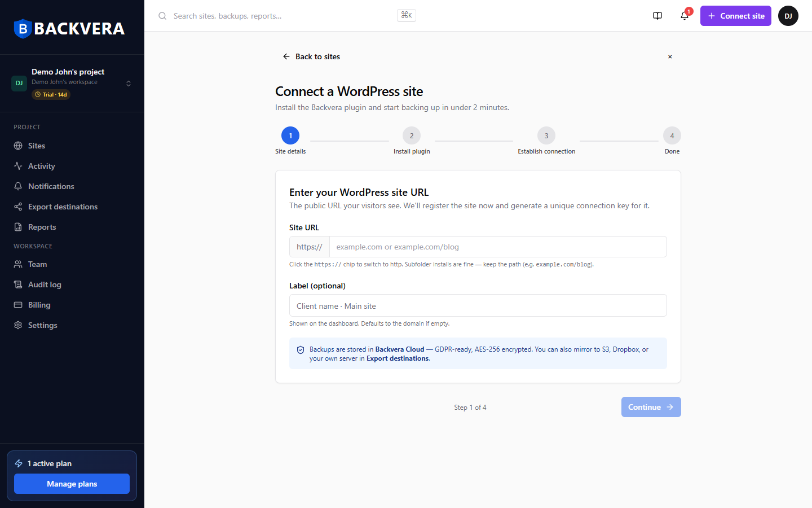Click the step 1 Site details circle
Image resolution: width=812 pixels, height=508 pixels.
(290, 135)
